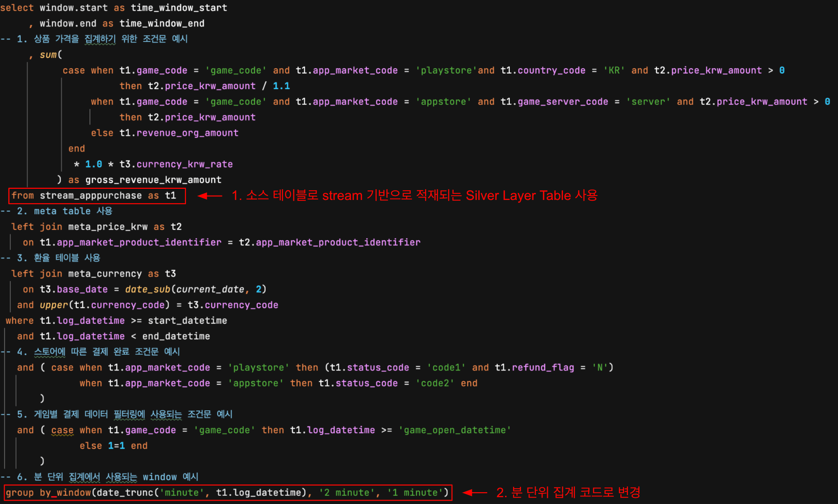The height and width of the screenshot is (504, 838).
Task: Click the 'date_trunc' function
Action: pyautogui.click(x=125, y=492)
